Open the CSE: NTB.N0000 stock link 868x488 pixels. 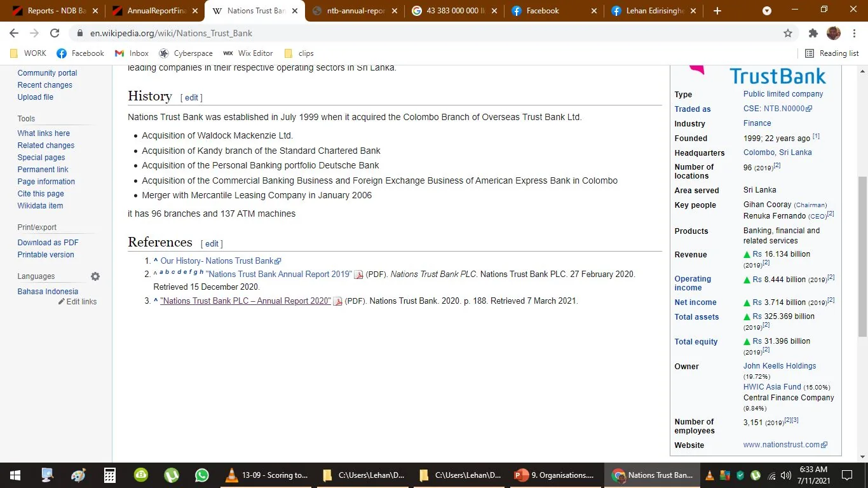click(778, 109)
